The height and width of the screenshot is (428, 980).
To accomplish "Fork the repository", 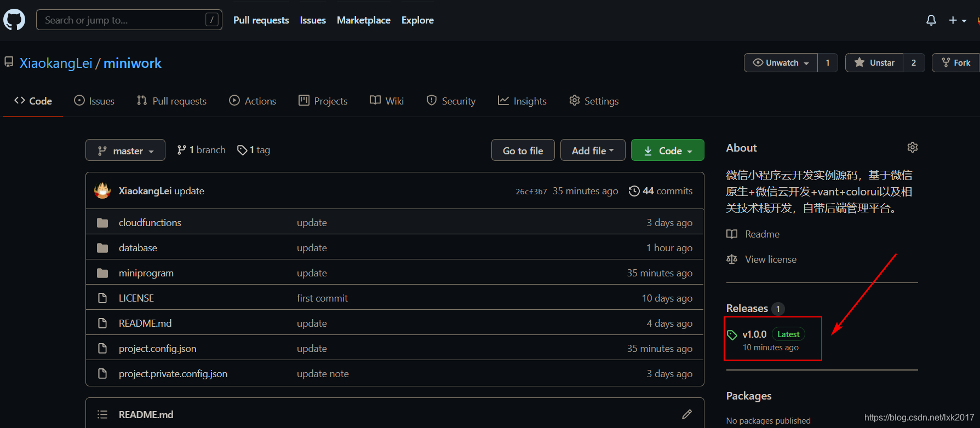I will (x=956, y=63).
